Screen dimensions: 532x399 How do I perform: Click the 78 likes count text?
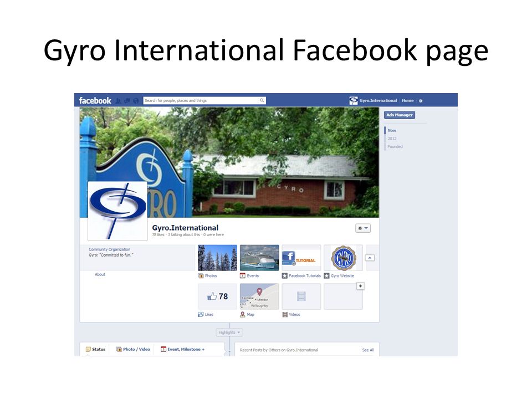pyautogui.click(x=158, y=234)
